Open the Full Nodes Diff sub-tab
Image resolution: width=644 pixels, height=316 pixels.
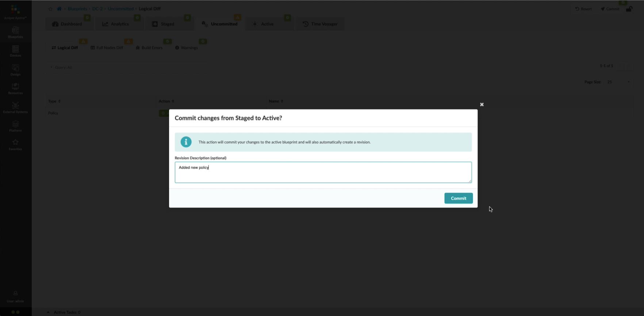(x=107, y=48)
